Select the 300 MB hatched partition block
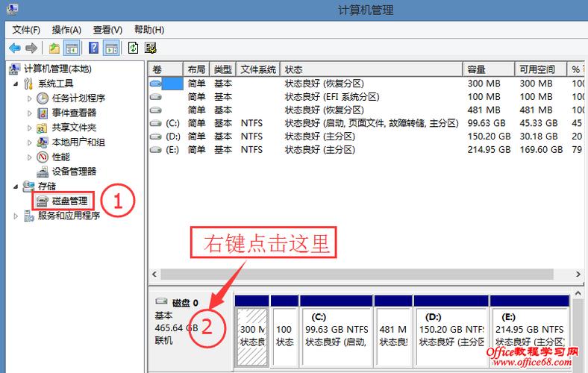Image resolution: width=588 pixels, height=373 pixels. tap(252, 336)
